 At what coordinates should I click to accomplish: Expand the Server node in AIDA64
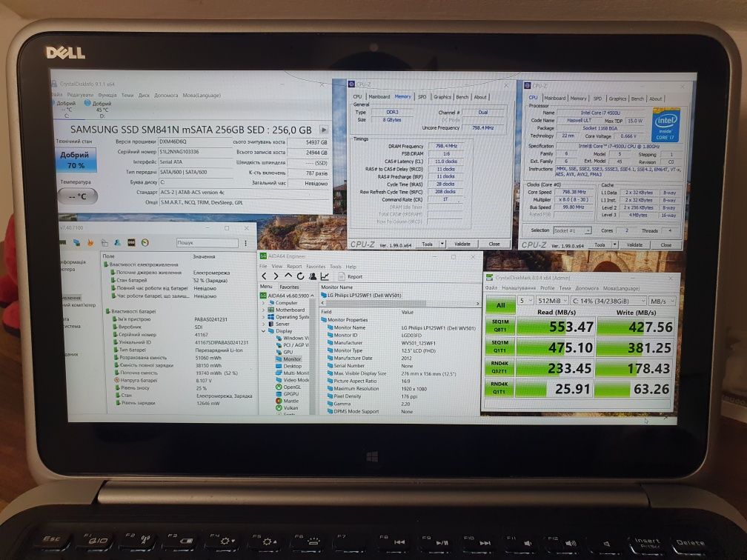coord(264,324)
